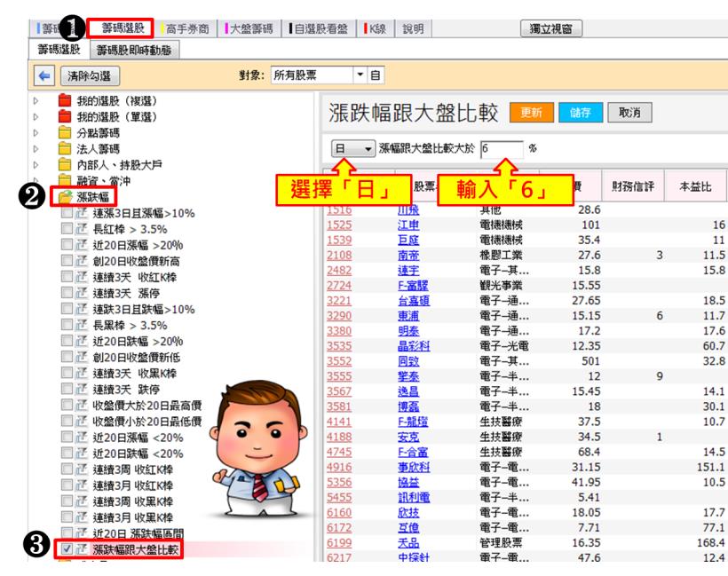
Task: Click the 內部人、持股大戶 folder icon
Action: pos(64,164)
